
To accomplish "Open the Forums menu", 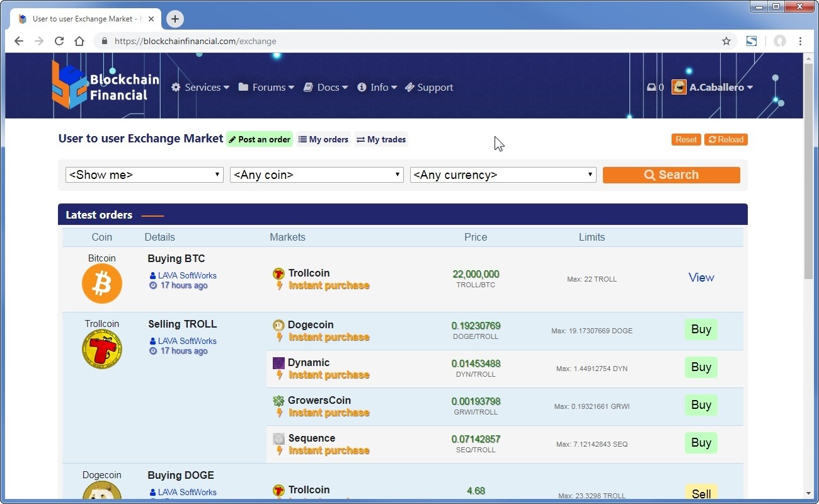I will (x=266, y=88).
